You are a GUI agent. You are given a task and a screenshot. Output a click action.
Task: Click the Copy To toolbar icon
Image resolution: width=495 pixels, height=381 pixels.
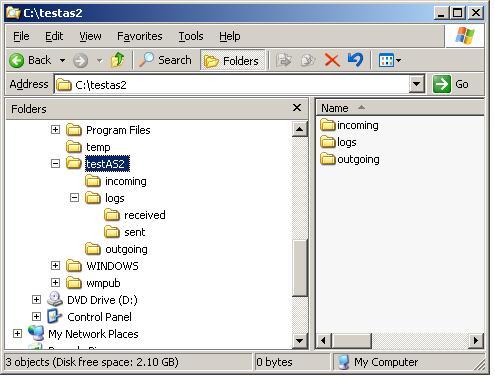click(x=308, y=60)
